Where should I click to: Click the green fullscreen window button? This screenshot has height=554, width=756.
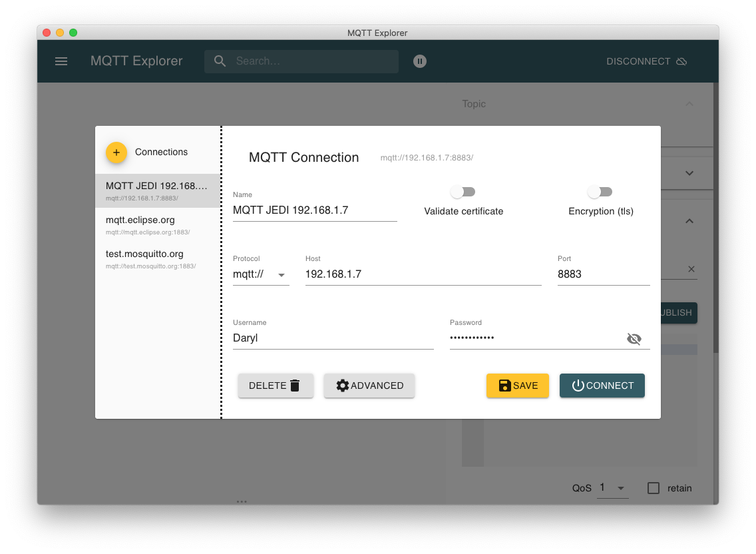[x=73, y=33]
